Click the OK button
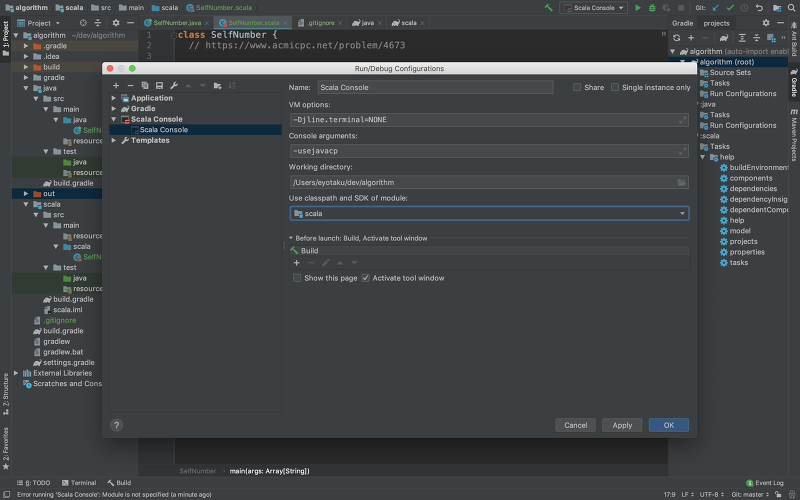Viewport: 800px width, 500px height. pos(669,425)
